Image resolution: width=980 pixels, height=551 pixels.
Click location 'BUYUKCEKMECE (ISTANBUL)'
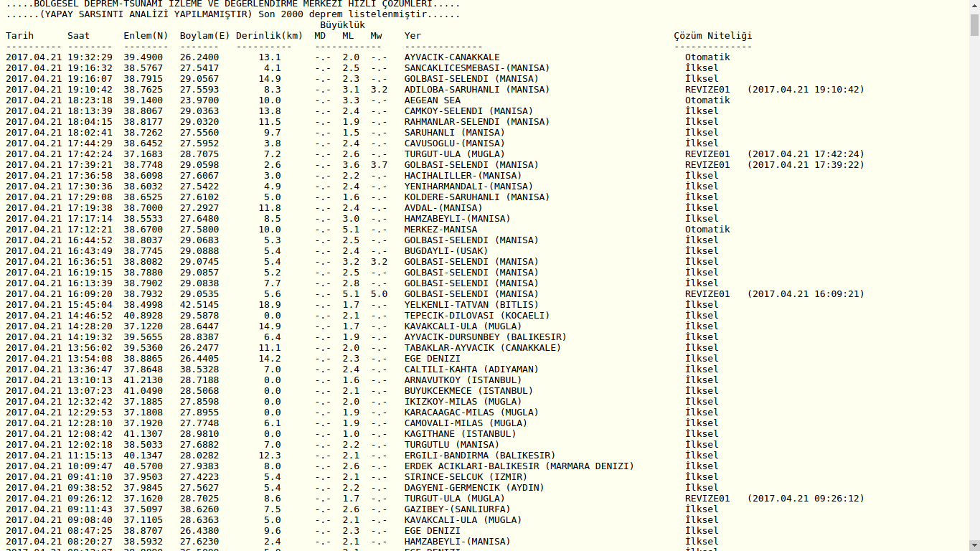468,391
